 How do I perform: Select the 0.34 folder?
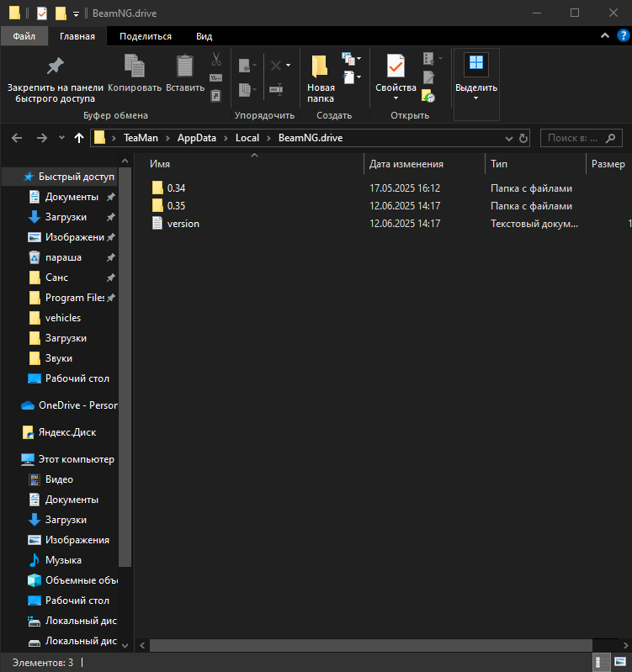pos(176,188)
